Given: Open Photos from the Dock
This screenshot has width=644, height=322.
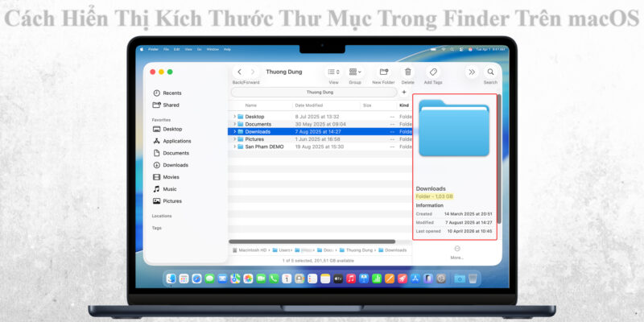Looking at the screenshot, I should click(x=248, y=279).
